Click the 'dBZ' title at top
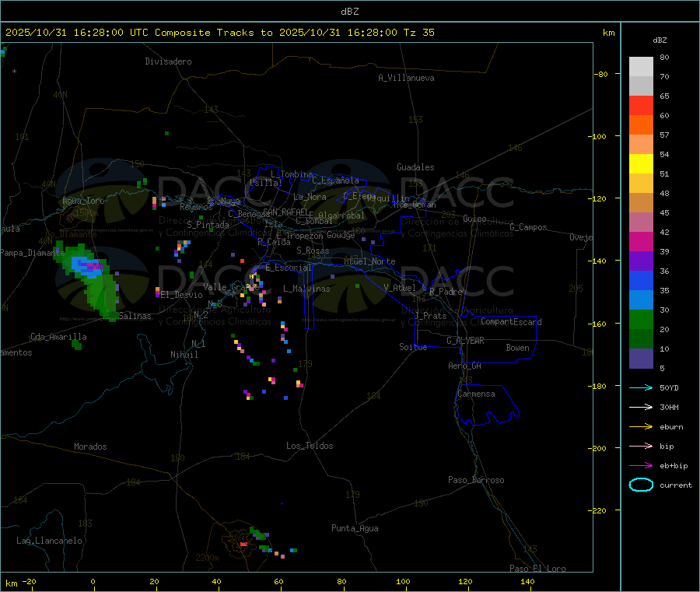Screen dimensions: 700x592 tap(349, 12)
